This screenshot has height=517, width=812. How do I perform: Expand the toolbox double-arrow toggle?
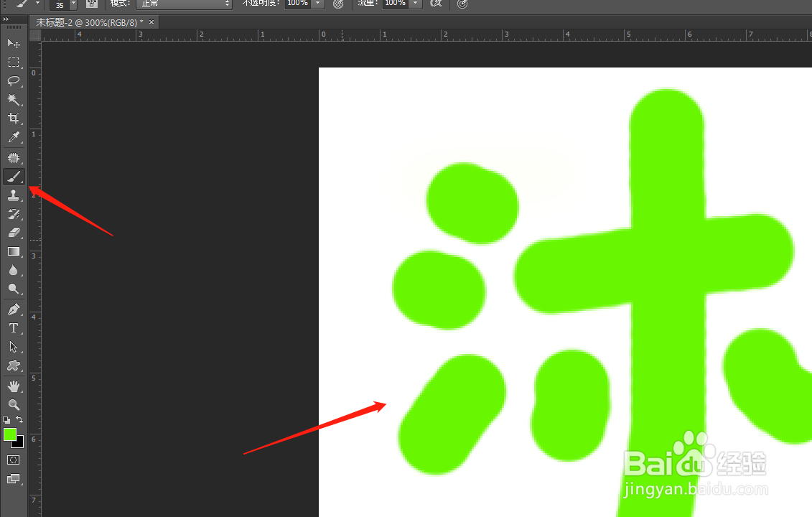tap(6, 19)
